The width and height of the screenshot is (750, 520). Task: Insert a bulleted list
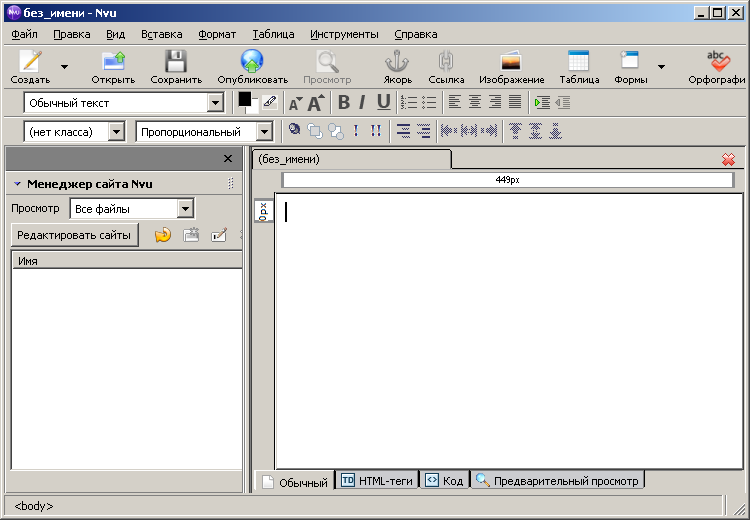[x=429, y=102]
